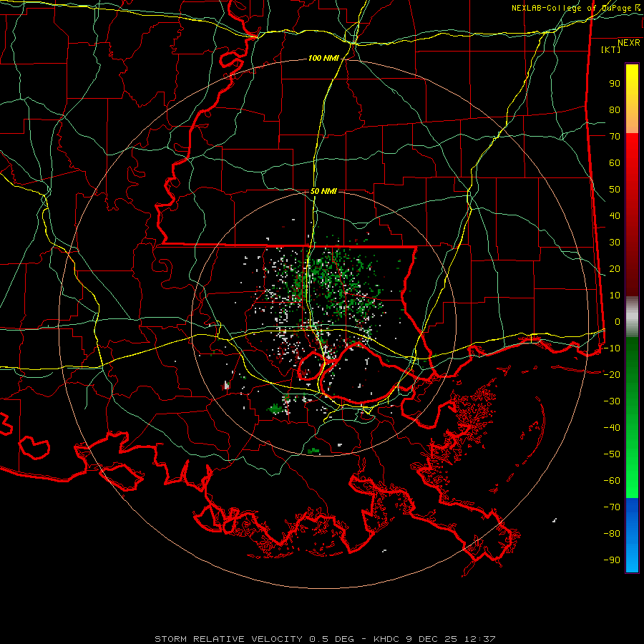Select the 50 NMI range ring label
The height and width of the screenshot is (644, 644).
(323, 191)
